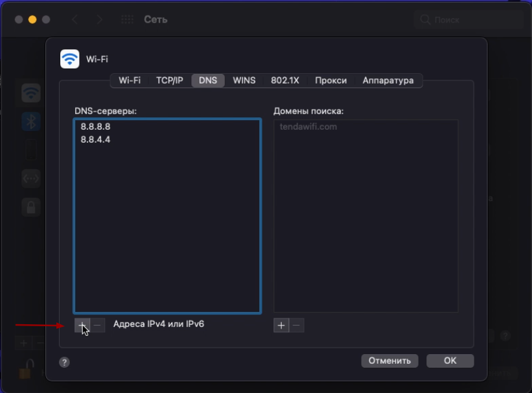
Task: Open the Прокси tab
Action: pyautogui.click(x=330, y=80)
